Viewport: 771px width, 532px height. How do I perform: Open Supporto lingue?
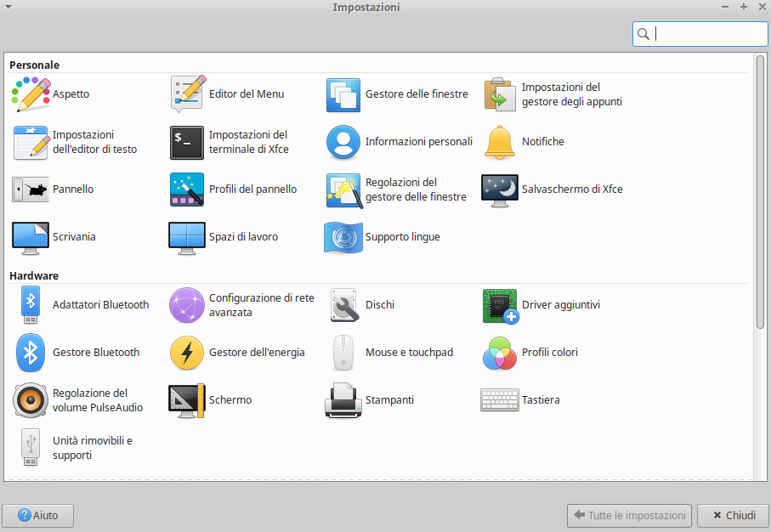coord(383,237)
